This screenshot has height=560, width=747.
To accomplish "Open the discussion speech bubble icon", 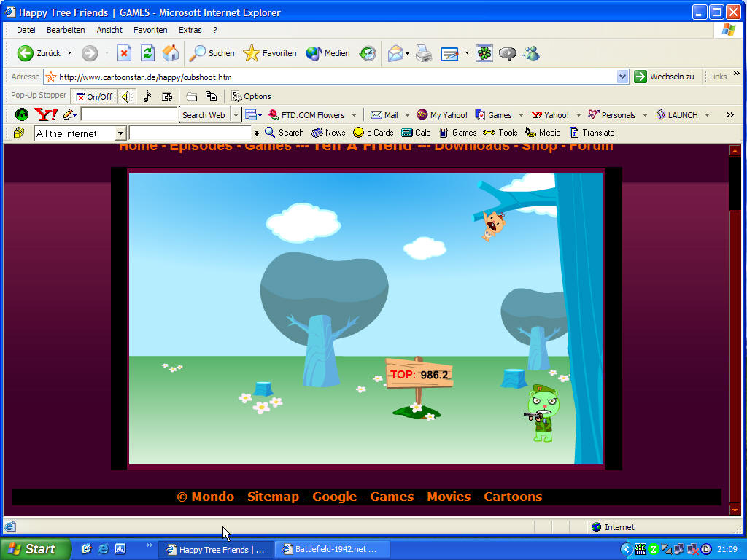I will (x=508, y=53).
